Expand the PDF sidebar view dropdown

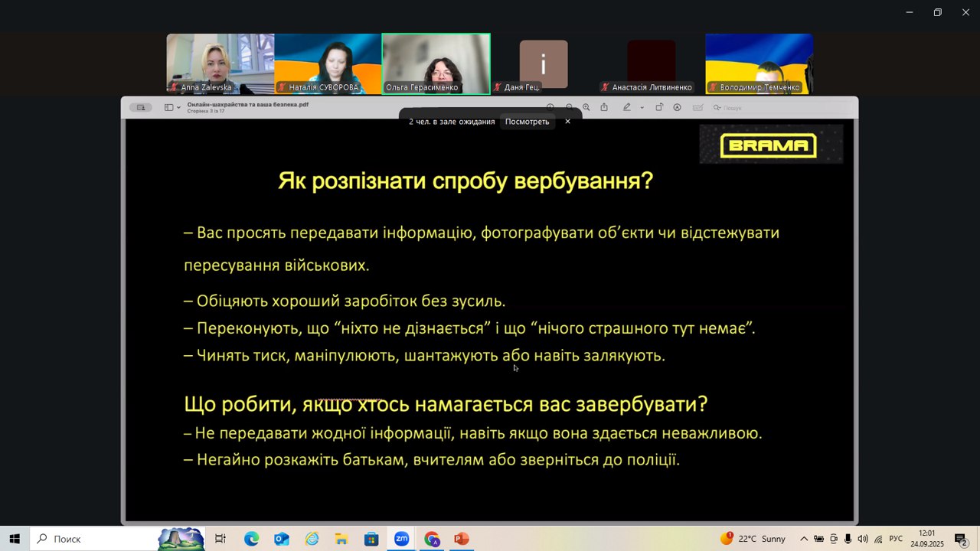(x=178, y=108)
